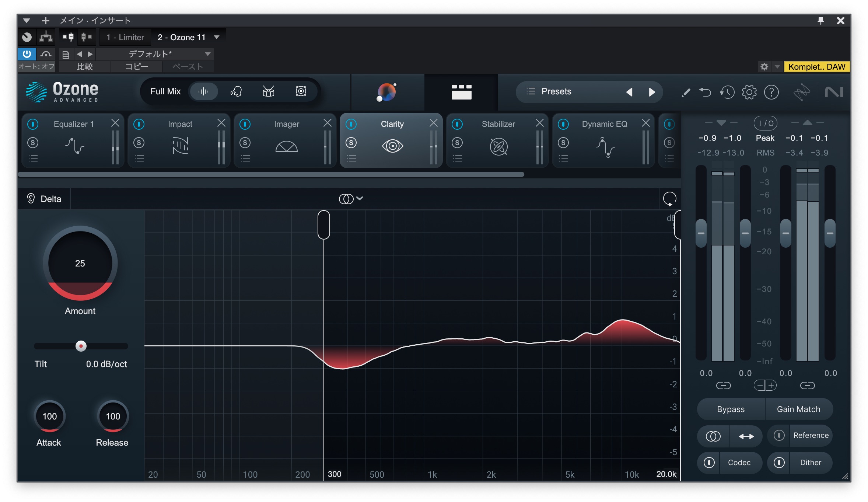Image resolution: width=868 pixels, height=502 pixels.
Task: Enable the Dither power toggle
Action: [x=779, y=463]
